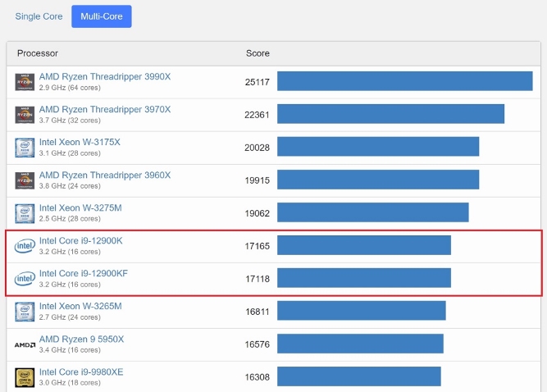Screen dimensions: 547x392
Task: Click "3.7 GHz (32 cores)" text
Action: coord(70,121)
